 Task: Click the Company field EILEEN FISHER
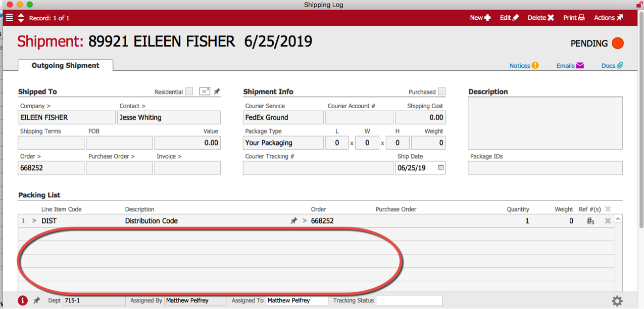(x=67, y=117)
